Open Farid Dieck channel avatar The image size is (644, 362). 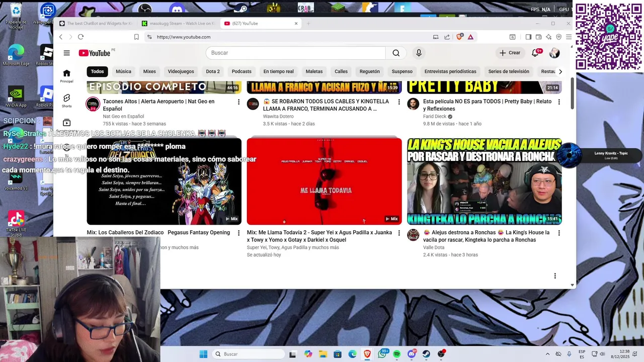(413, 104)
